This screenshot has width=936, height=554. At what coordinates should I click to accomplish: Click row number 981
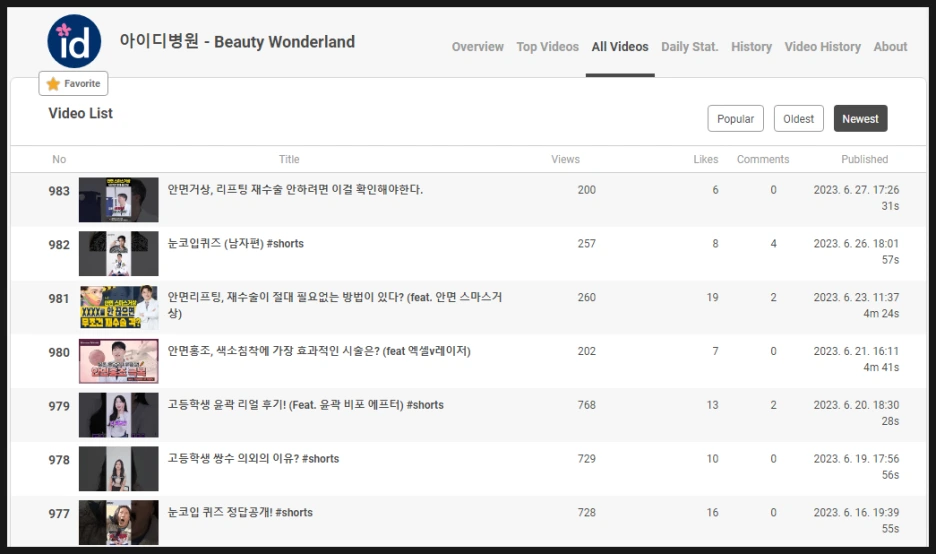pyautogui.click(x=59, y=298)
